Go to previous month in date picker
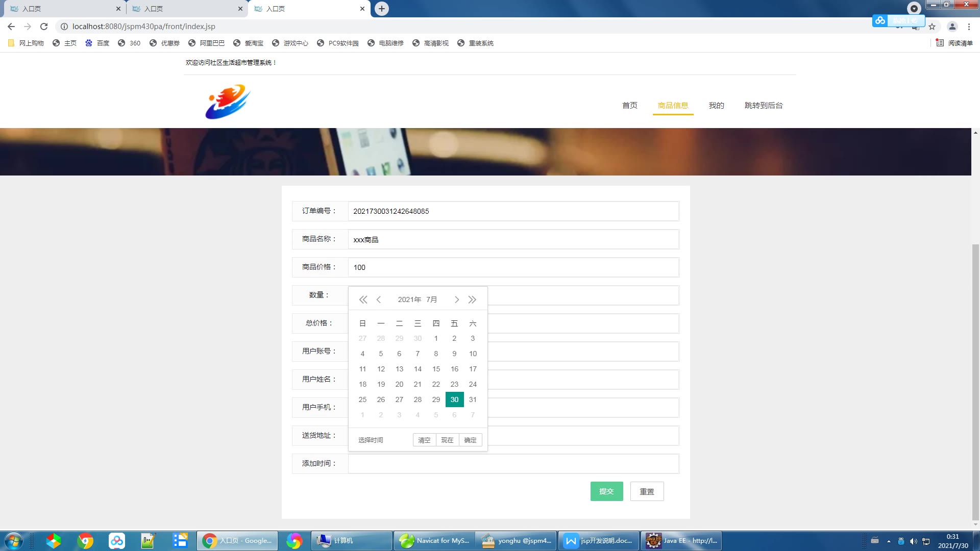Viewport: 980px width, 551px height. (x=379, y=299)
